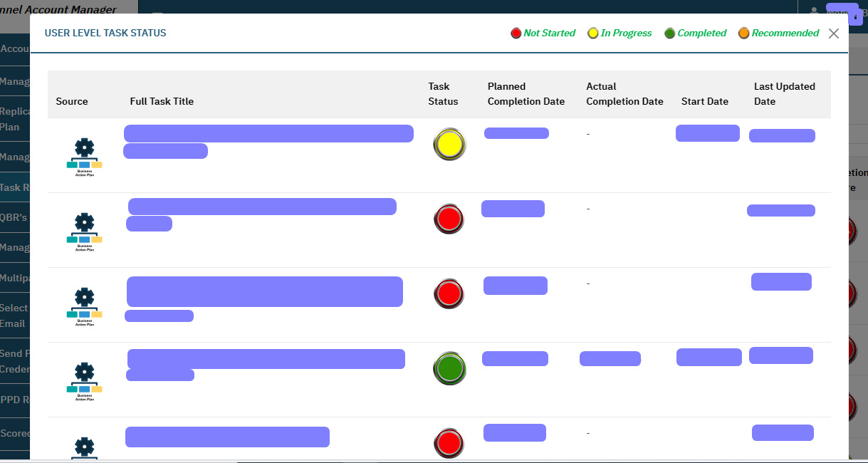This screenshot has width=868, height=463.
Task: Open the Accou item in the background sidebar
Action: [15, 48]
